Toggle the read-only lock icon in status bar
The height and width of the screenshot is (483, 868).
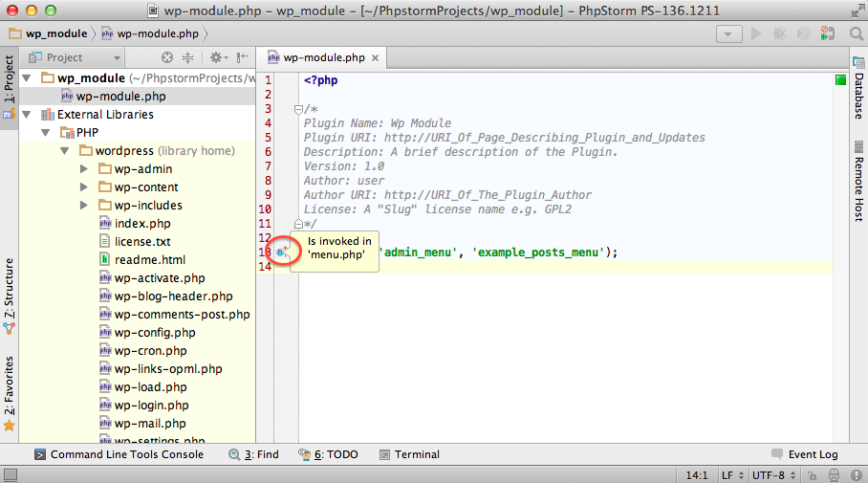[812, 475]
